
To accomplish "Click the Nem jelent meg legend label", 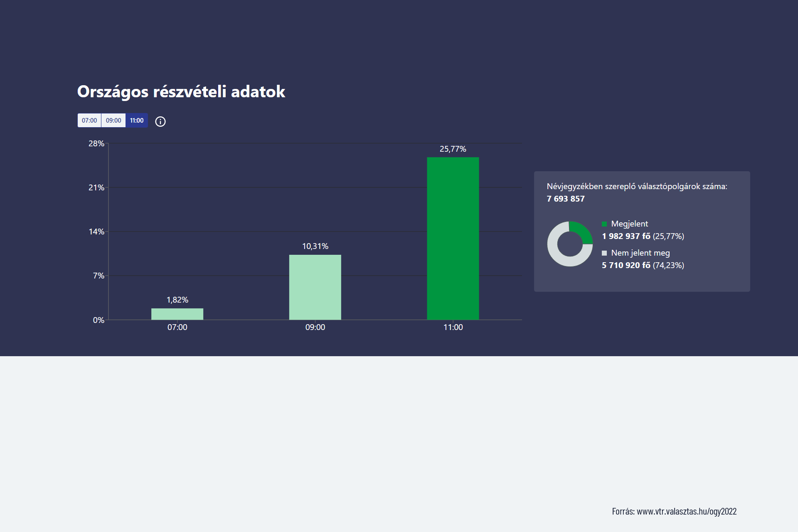I will pyautogui.click(x=640, y=253).
